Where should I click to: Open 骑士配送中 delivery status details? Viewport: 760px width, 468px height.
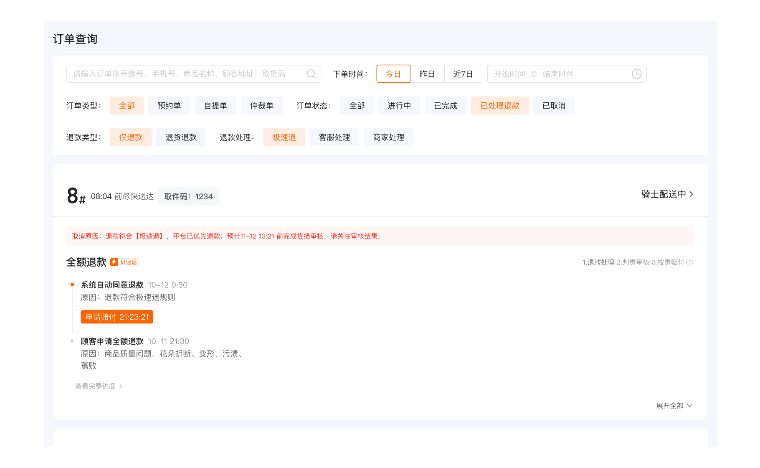(x=667, y=194)
